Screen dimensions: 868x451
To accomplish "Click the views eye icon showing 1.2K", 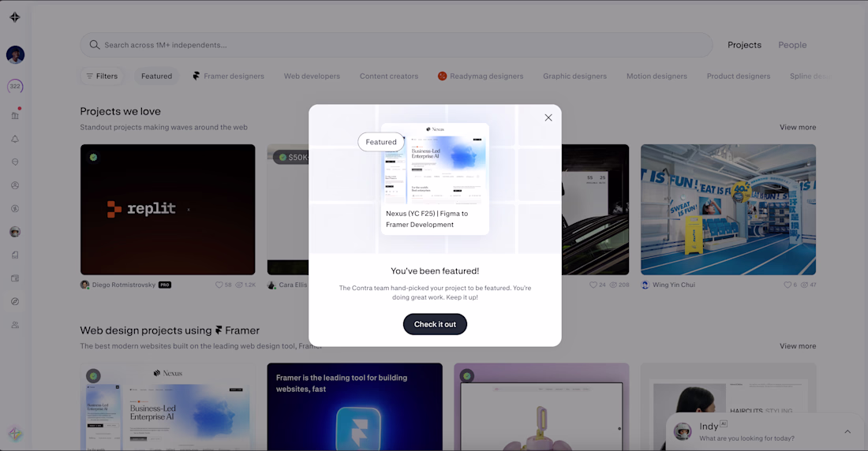I will (239, 285).
